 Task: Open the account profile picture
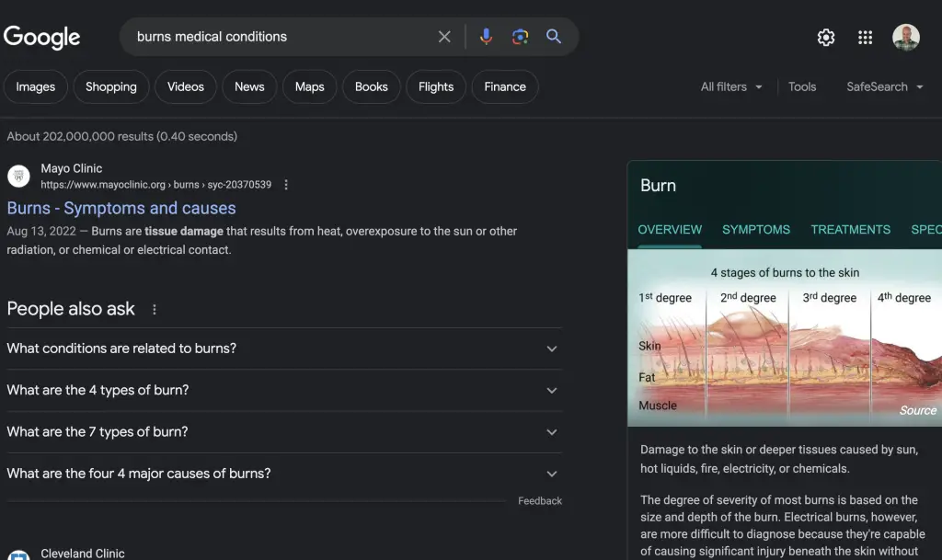pyautogui.click(x=905, y=37)
